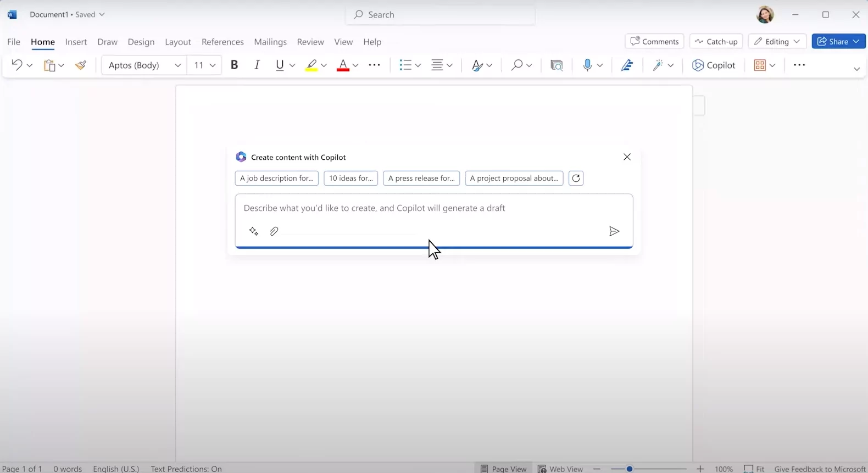Open the Editor pen icon
Image resolution: width=868 pixels, height=473 pixels.
[x=627, y=65]
